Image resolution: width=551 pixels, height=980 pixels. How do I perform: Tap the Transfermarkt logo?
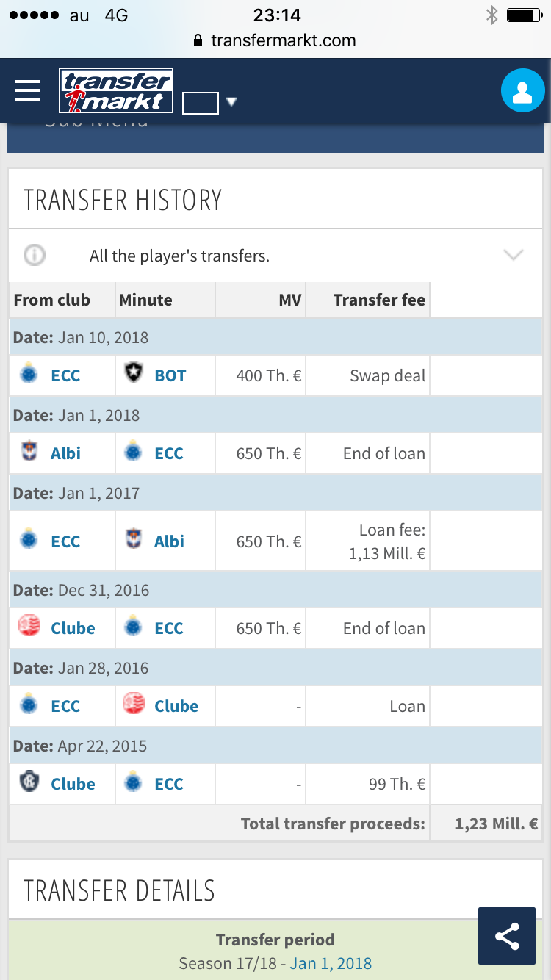(116, 90)
